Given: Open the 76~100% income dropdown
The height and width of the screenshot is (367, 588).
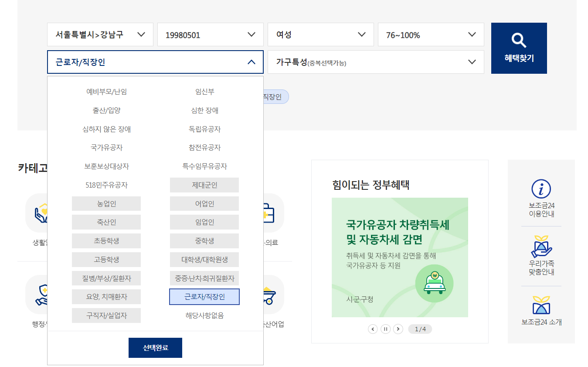Looking at the screenshot, I should (x=431, y=34).
